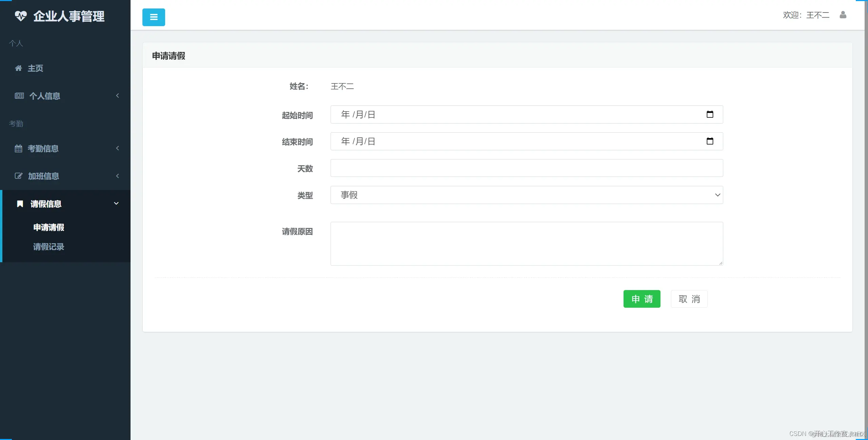The width and height of the screenshot is (868, 440).
Task: Open calendar picker for 结束时间
Action: click(710, 141)
